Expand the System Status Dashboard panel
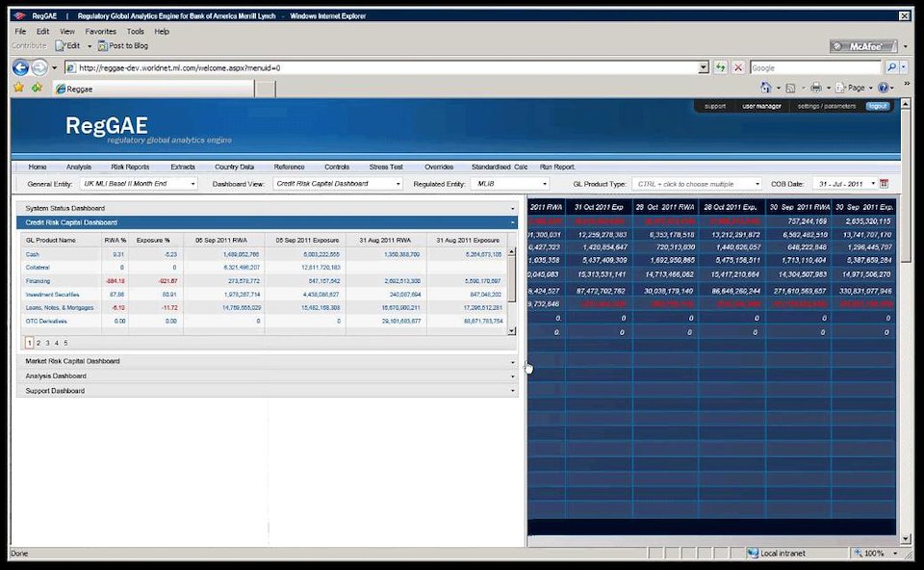Viewport: 924px width, 570px height. tap(267, 208)
